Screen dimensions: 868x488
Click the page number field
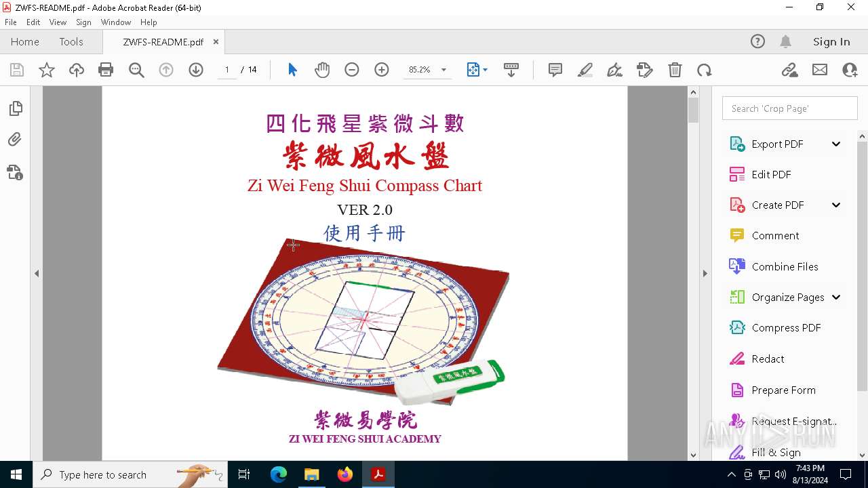[226, 70]
